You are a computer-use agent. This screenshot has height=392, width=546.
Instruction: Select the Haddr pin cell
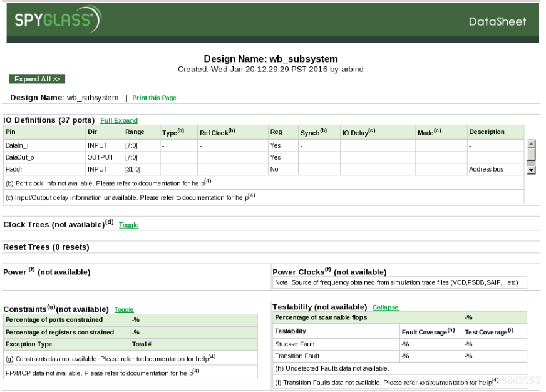coord(44,169)
